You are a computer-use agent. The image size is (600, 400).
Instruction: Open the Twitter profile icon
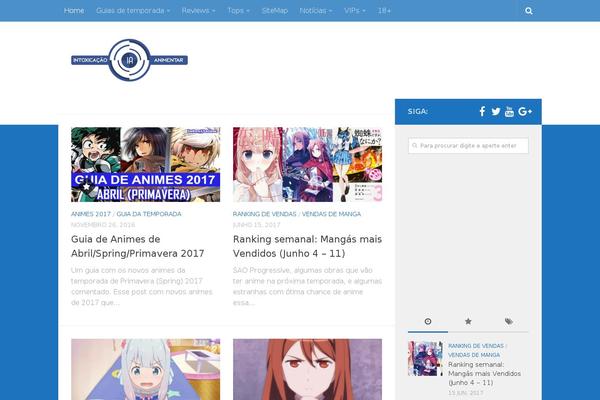(x=496, y=111)
